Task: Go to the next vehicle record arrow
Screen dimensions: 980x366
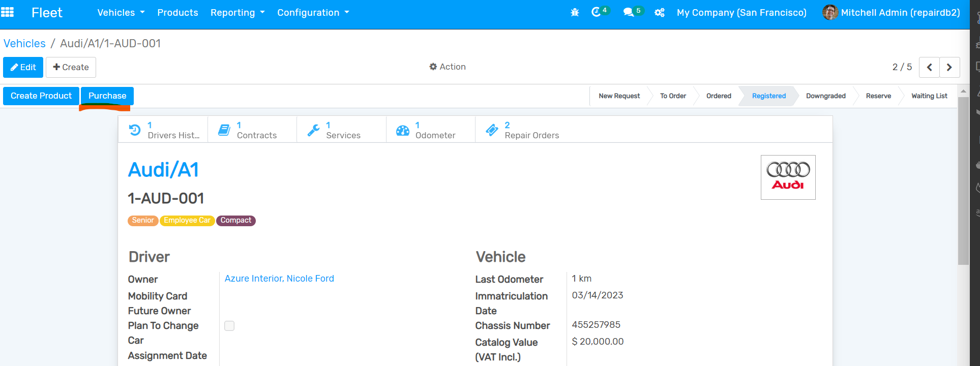Action: pyautogui.click(x=949, y=67)
